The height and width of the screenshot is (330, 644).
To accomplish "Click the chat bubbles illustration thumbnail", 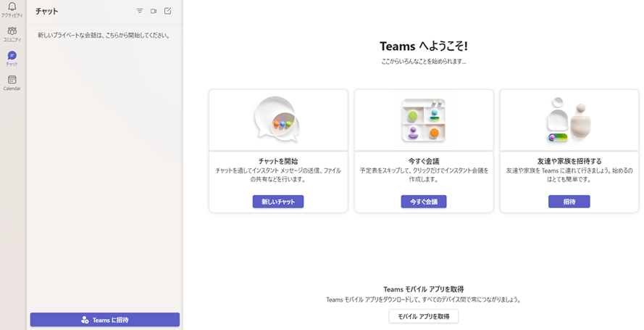I will 277,119.
